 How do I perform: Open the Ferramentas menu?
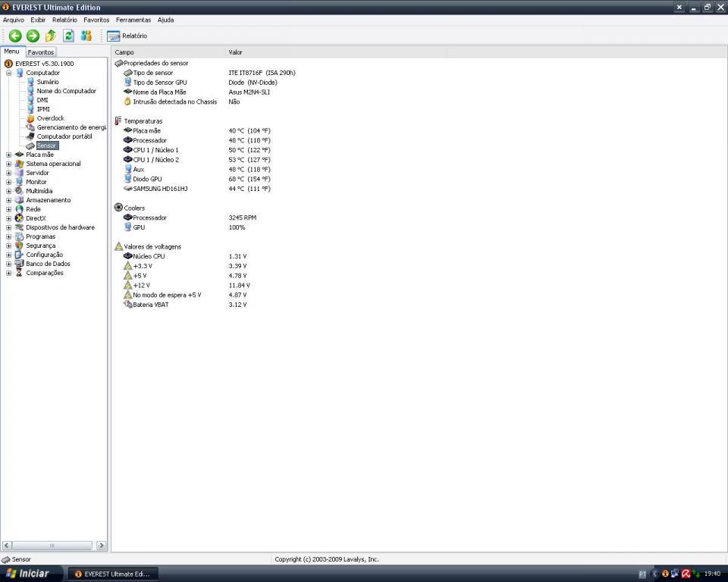click(133, 20)
